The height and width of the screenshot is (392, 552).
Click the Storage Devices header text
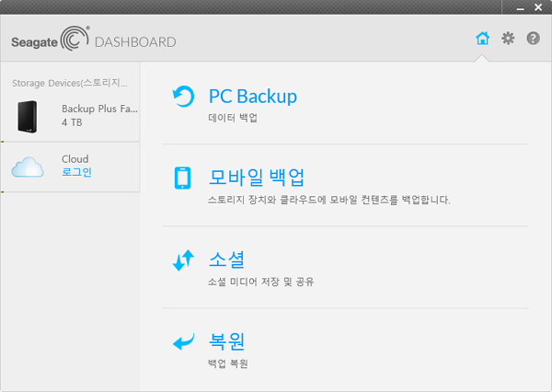coord(70,83)
